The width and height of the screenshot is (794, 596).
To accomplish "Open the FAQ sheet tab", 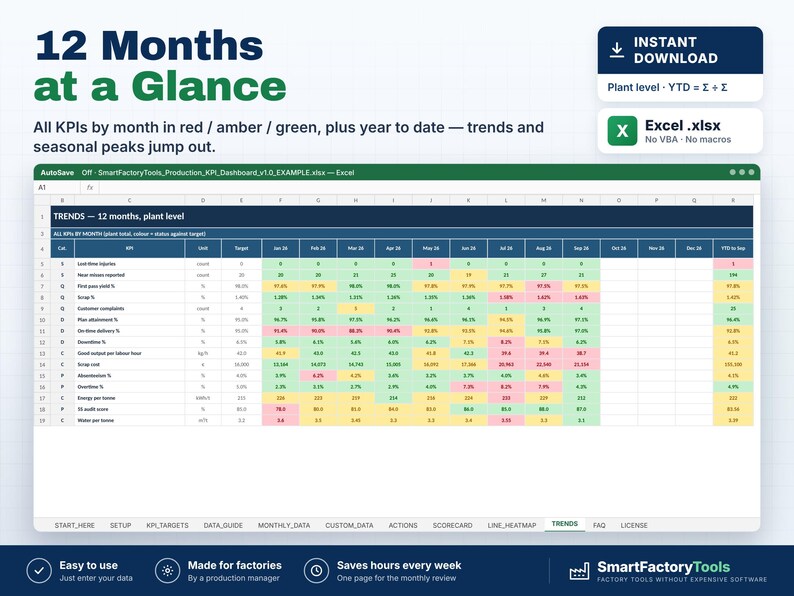I will coord(599,525).
